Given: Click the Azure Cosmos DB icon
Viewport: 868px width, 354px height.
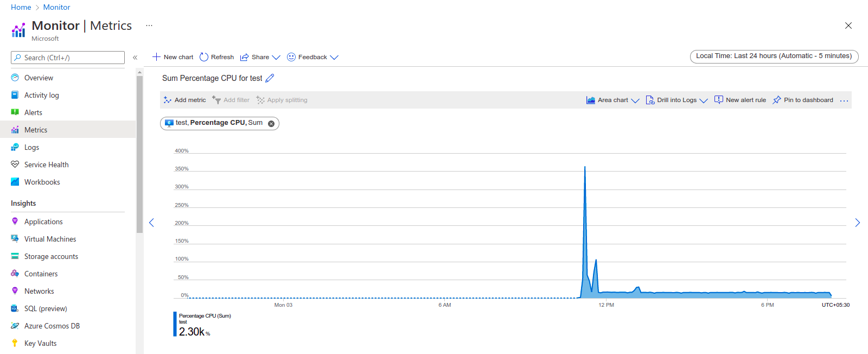Looking at the screenshot, I should [x=15, y=326].
